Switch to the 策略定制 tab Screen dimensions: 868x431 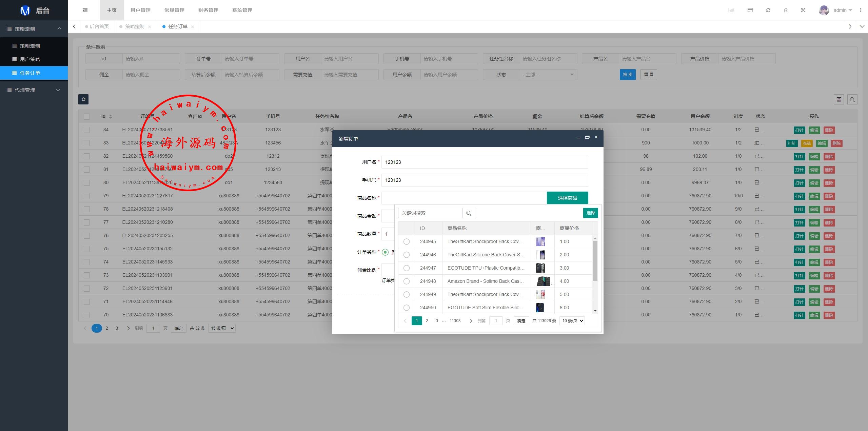pyautogui.click(x=135, y=26)
